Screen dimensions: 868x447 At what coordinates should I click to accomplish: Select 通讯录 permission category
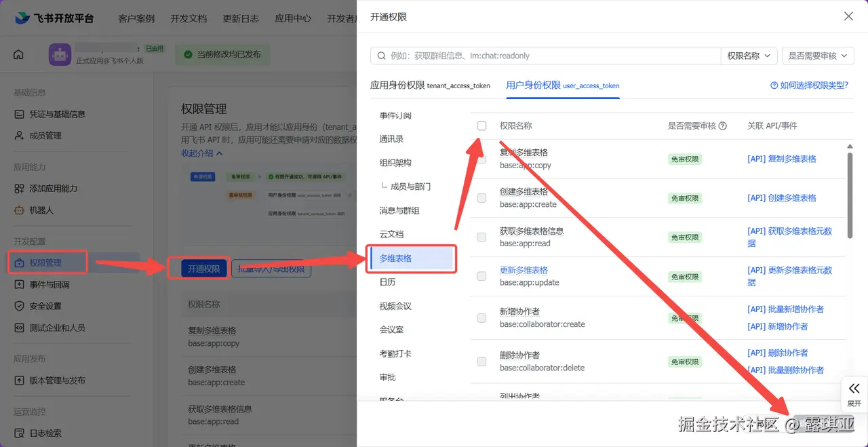point(391,139)
